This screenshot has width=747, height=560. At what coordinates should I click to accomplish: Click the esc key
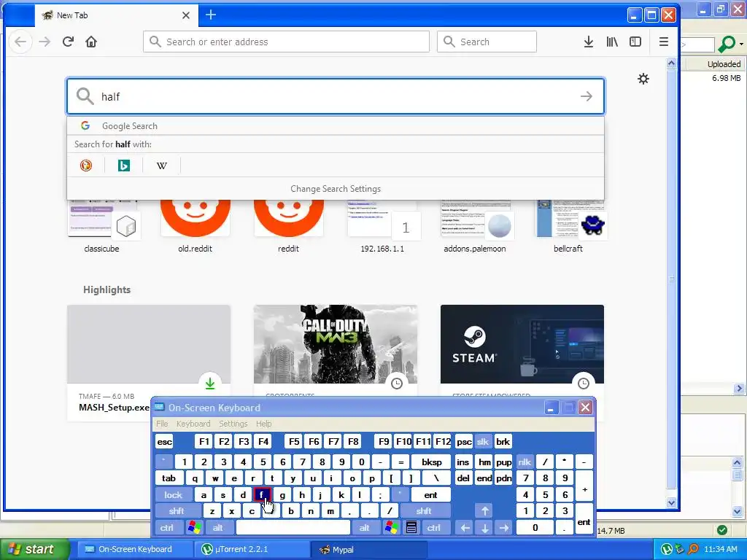tap(164, 441)
